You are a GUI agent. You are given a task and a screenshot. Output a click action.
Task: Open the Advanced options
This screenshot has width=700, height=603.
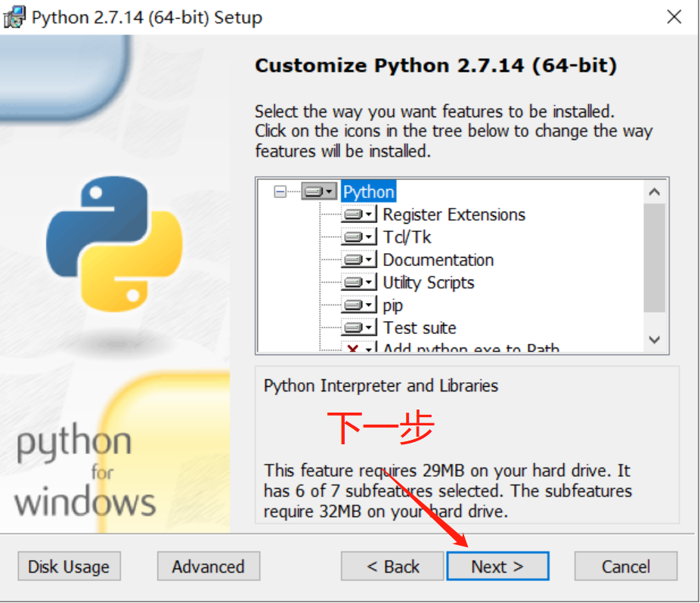209,567
